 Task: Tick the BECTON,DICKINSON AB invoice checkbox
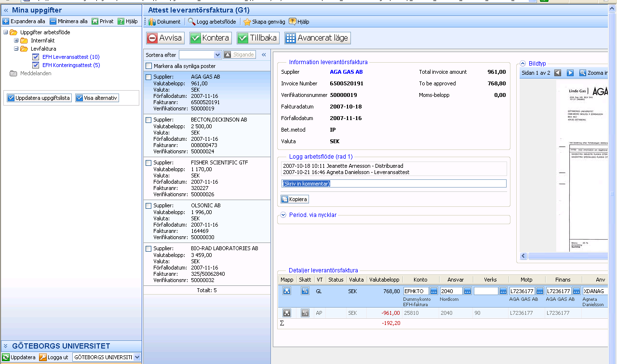point(148,120)
